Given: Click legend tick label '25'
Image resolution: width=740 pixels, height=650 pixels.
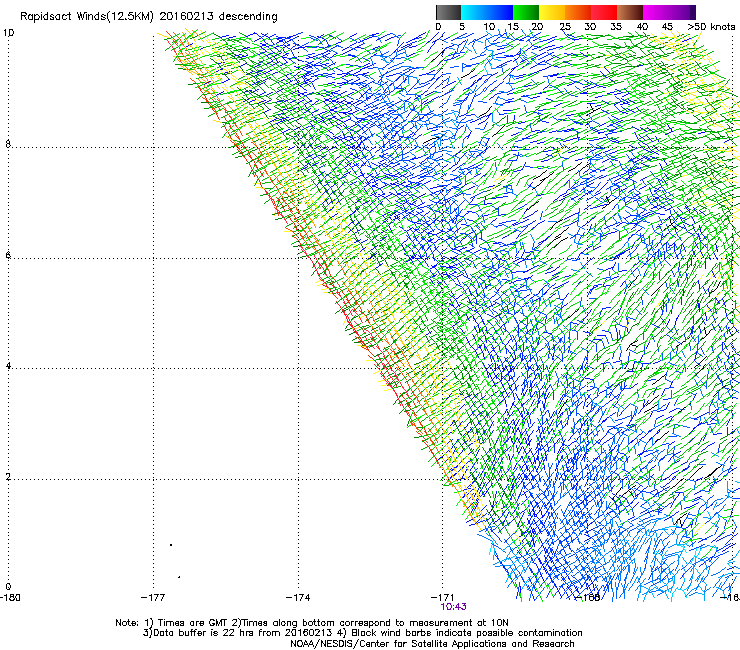Looking at the screenshot, I should (x=565, y=27).
